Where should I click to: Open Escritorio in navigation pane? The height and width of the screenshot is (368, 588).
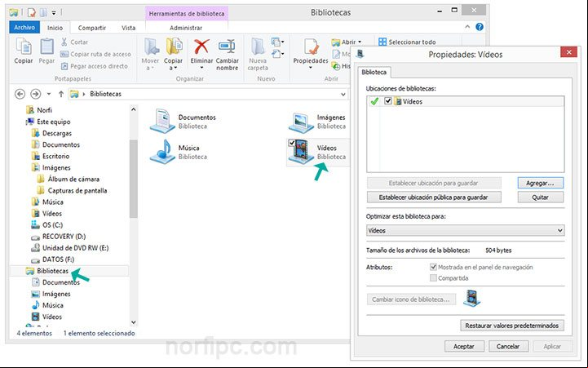tap(51, 156)
